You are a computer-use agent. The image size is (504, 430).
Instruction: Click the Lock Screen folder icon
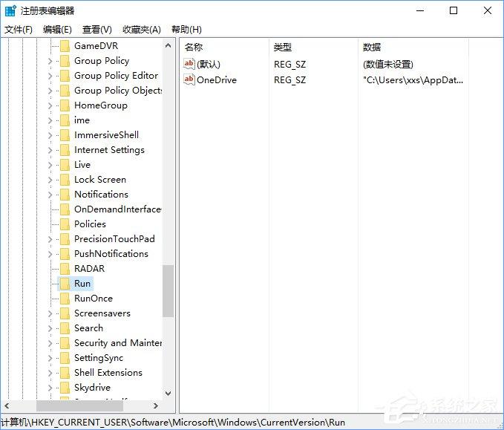click(x=65, y=180)
